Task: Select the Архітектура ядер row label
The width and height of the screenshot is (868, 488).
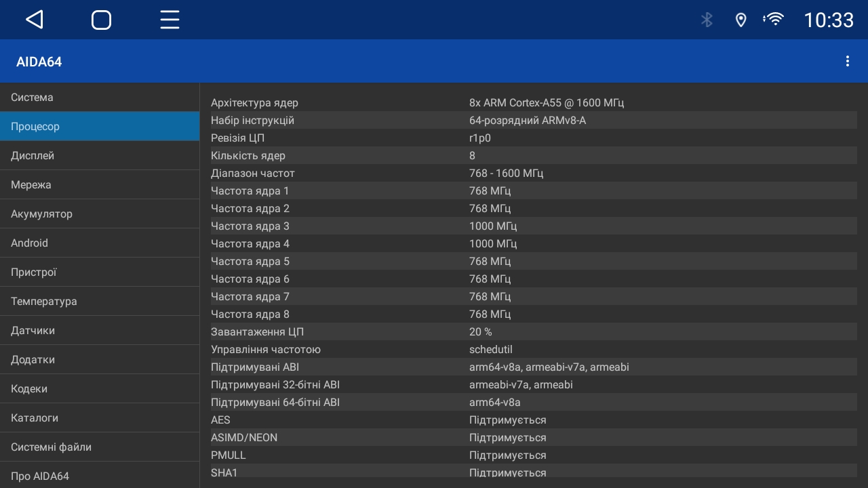Action: tap(254, 103)
